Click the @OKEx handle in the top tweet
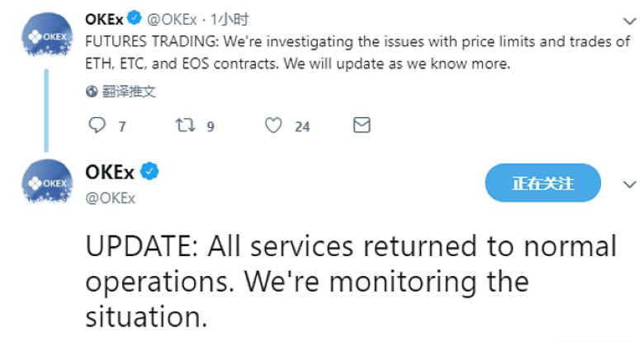This screenshot has height=342, width=644. click(x=175, y=19)
